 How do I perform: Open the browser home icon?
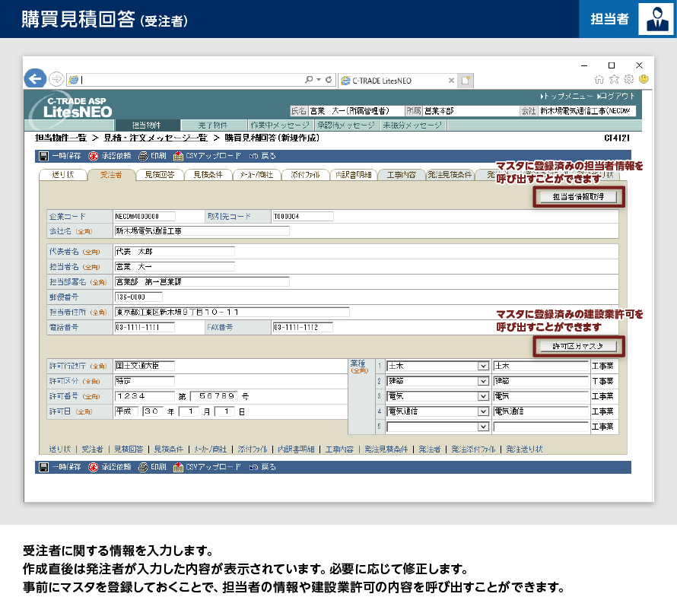coord(600,79)
